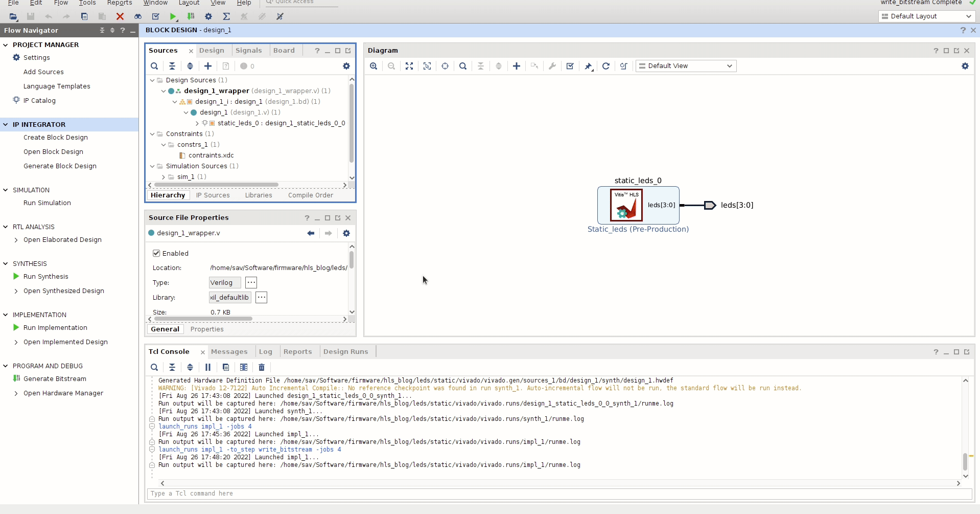The width and height of the screenshot is (980, 514).
Task: Open the Default View dropdown
Action: point(686,66)
